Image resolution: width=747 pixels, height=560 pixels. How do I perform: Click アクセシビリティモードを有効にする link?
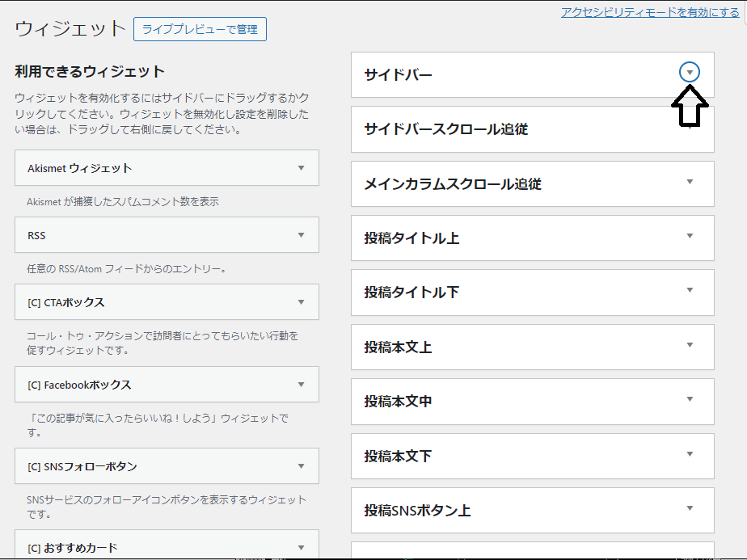point(650,12)
